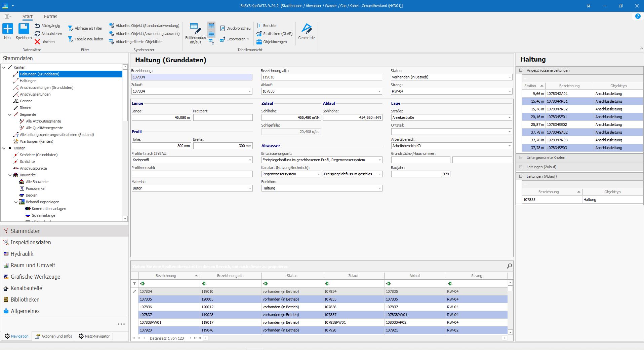644x350 pixels.
Task: Select table row 107836
Action: pos(323,307)
